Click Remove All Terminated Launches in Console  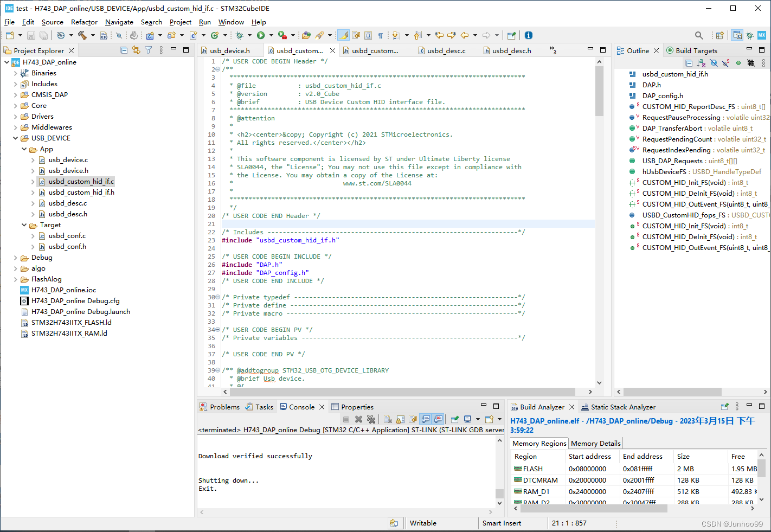[x=371, y=419]
